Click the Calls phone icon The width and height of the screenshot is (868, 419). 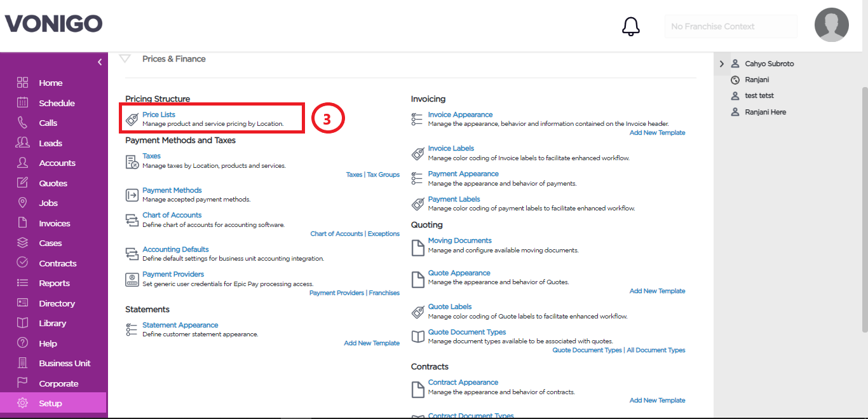click(x=23, y=123)
